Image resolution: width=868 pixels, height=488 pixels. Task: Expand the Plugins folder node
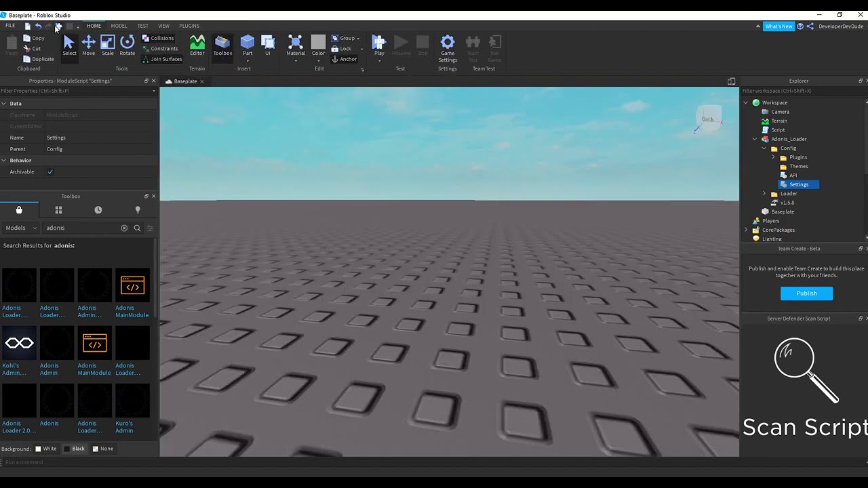(x=773, y=157)
